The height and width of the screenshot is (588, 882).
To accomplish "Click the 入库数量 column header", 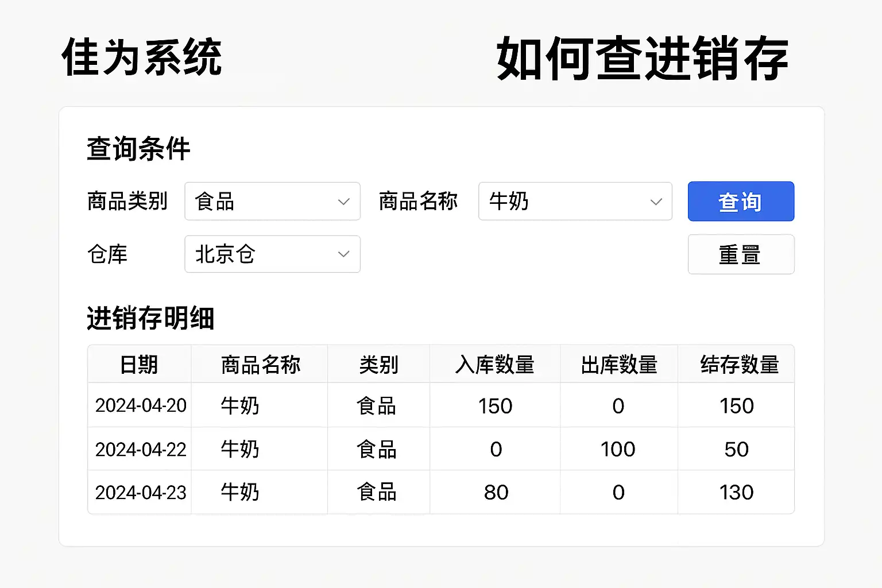I will point(495,365).
